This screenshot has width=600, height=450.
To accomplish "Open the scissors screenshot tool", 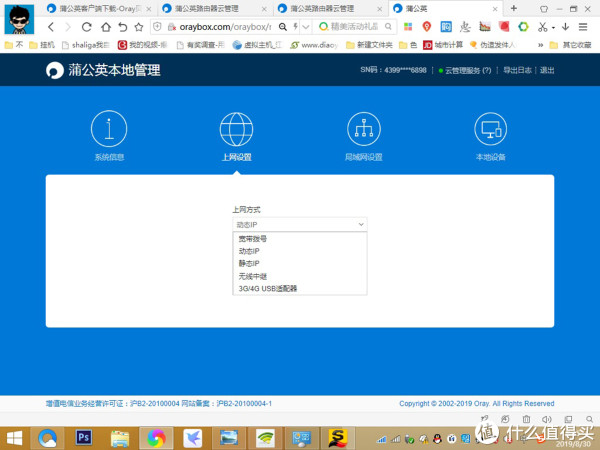I will point(542,27).
